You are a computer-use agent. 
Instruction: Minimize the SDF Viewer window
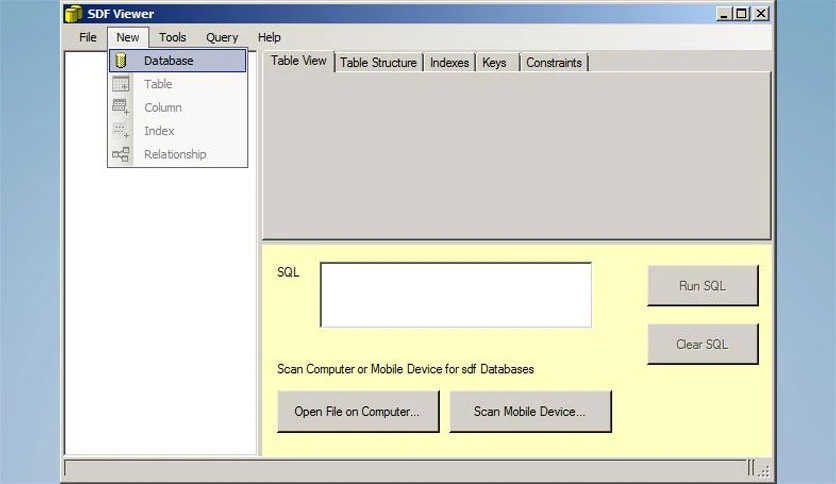[724, 13]
